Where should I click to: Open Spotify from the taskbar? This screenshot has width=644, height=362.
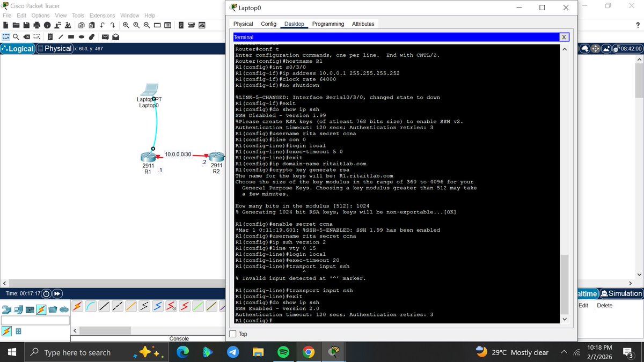point(283,352)
